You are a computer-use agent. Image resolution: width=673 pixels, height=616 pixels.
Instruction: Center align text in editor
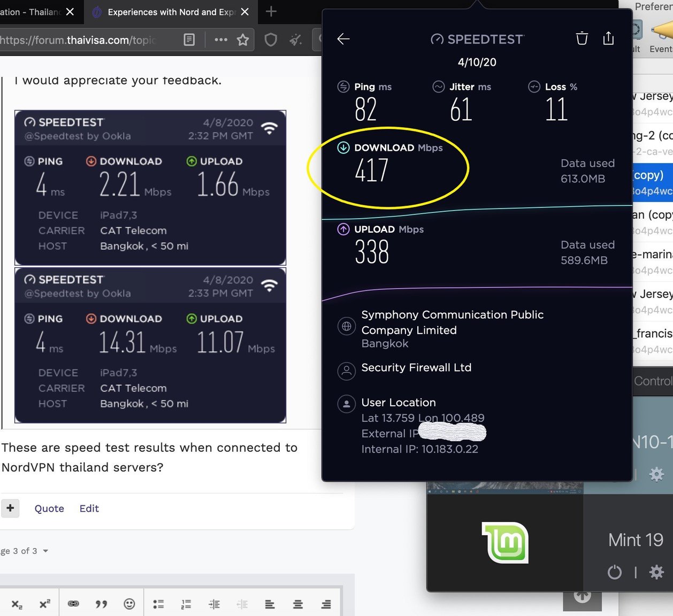[x=298, y=604]
